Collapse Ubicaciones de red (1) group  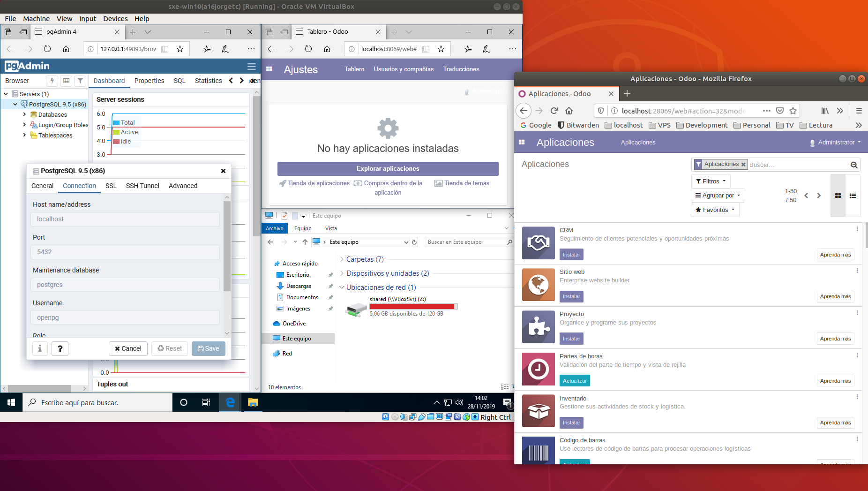pyautogui.click(x=342, y=287)
